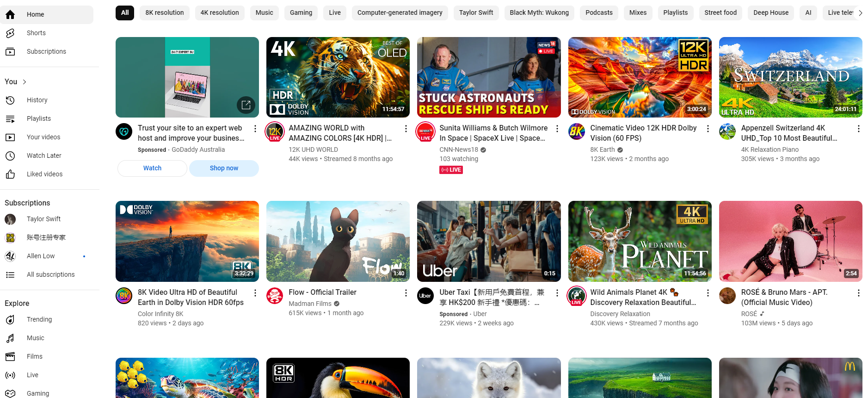Select the All filter chip
This screenshot has width=868, height=398.
125,13
